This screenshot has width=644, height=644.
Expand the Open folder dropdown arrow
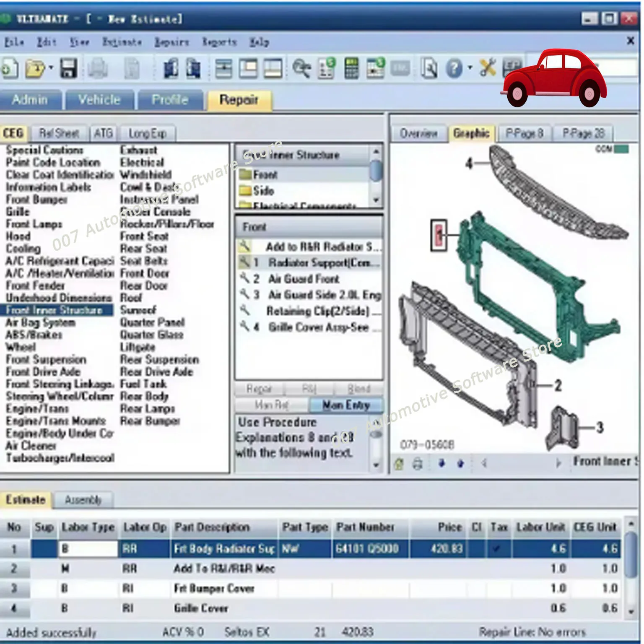click(51, 68)
